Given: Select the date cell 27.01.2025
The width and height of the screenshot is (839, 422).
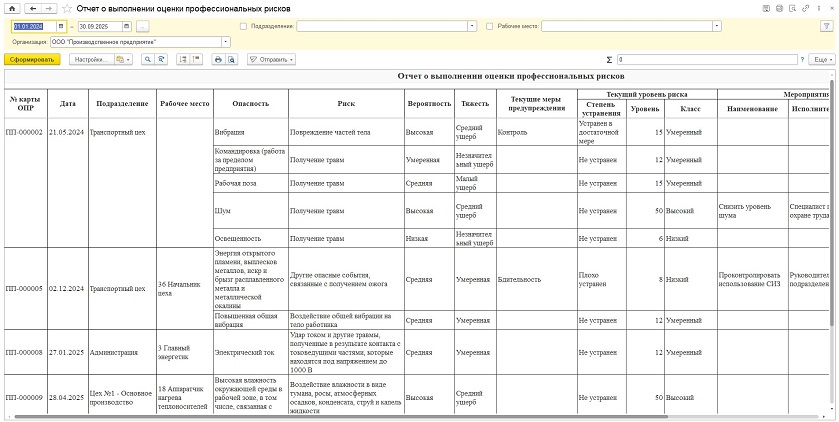Looking at the screenshot, I should [x=67, y=353].
